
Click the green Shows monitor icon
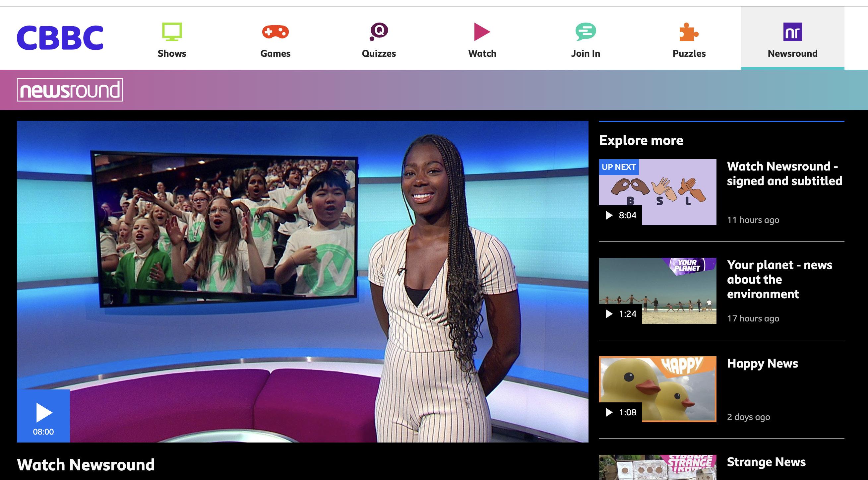[x=172, y=32]
